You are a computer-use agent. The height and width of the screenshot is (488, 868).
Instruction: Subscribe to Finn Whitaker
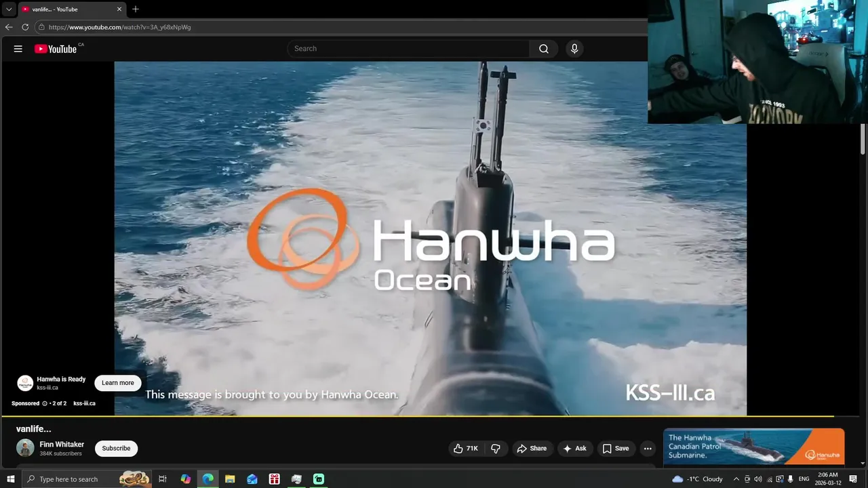click(116, 448)
